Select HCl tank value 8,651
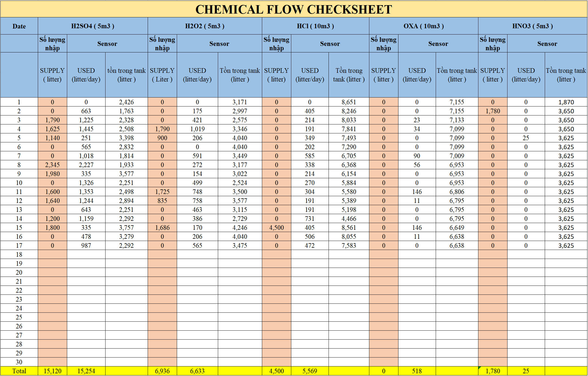This screenshot has height=376, width=588. click(349, 102)
